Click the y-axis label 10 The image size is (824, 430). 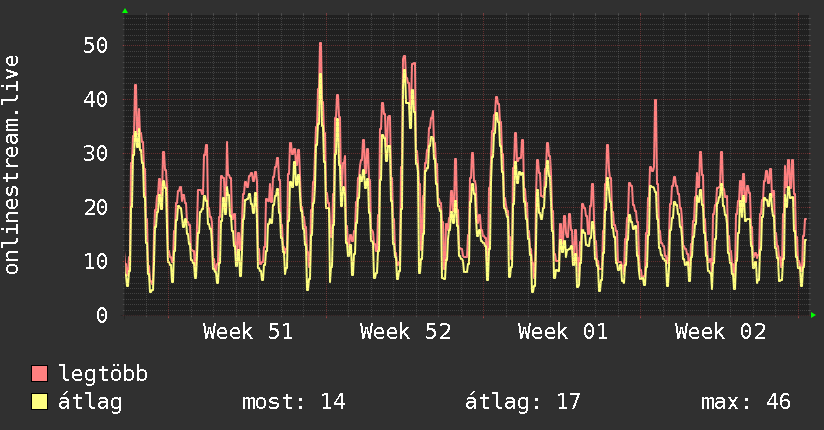click(96, 261)
